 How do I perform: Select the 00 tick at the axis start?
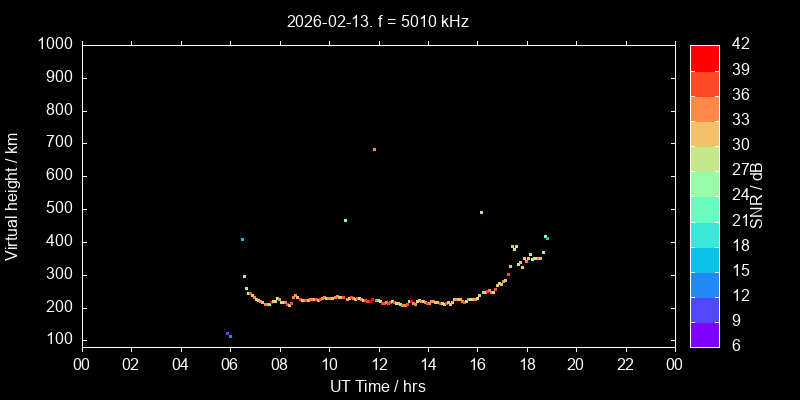pos(81,363)
